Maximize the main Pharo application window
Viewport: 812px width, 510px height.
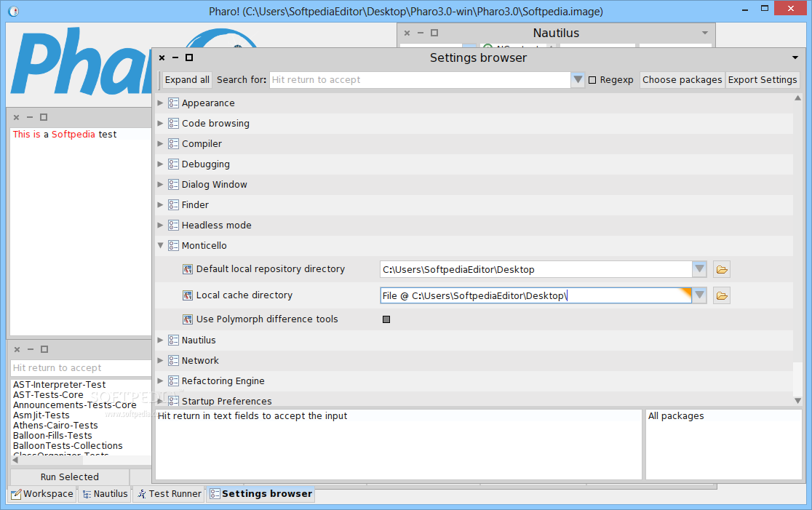point(765,8)
